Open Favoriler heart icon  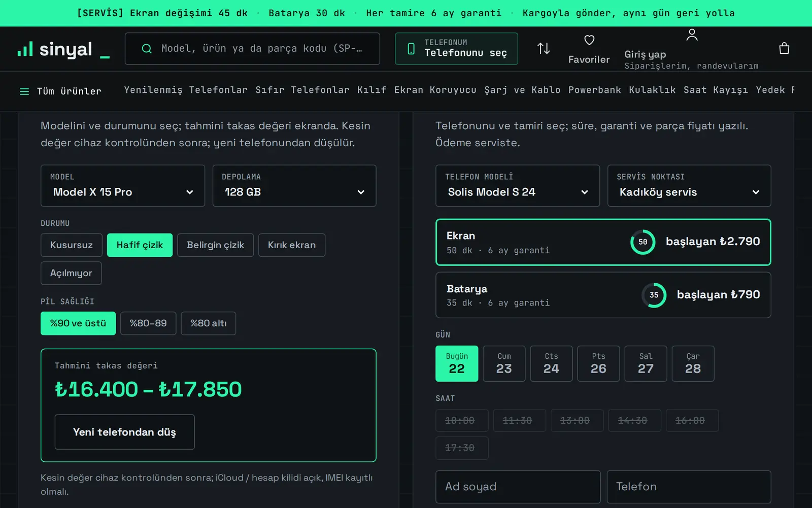pos(589,40)
